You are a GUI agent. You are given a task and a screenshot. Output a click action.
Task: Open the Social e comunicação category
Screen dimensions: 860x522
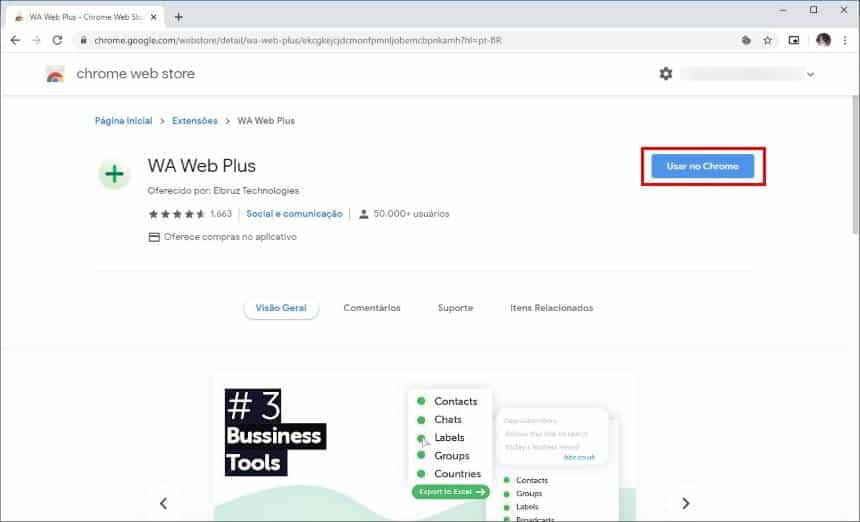(294, 214)
